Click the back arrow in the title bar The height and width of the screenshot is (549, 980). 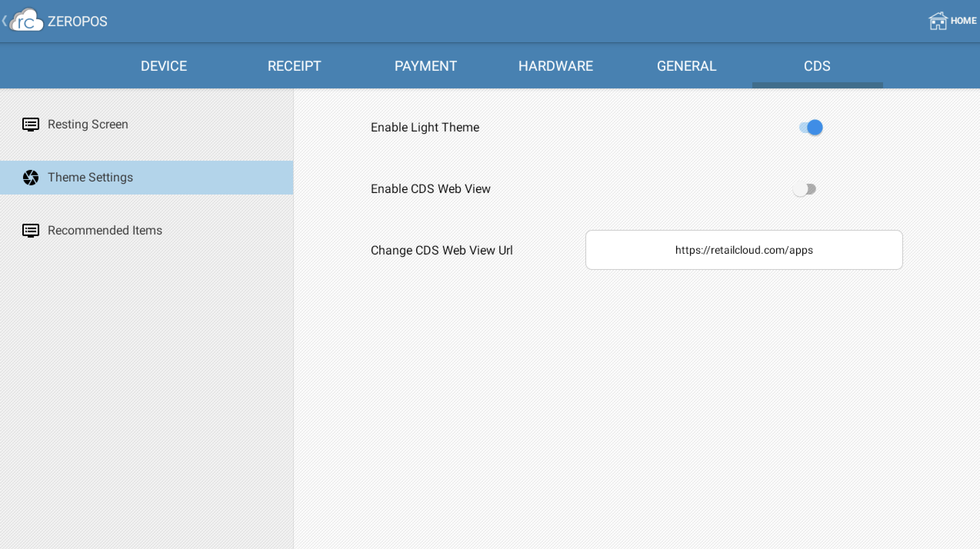pyautogui.click(x=4, y=21)
